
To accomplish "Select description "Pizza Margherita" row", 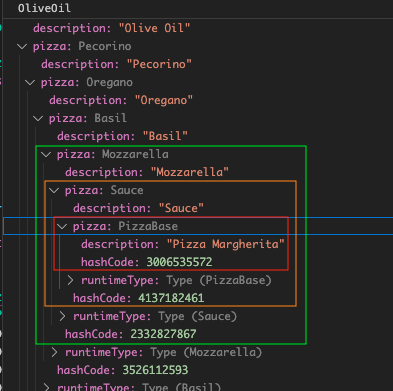I will pos(198,244).
